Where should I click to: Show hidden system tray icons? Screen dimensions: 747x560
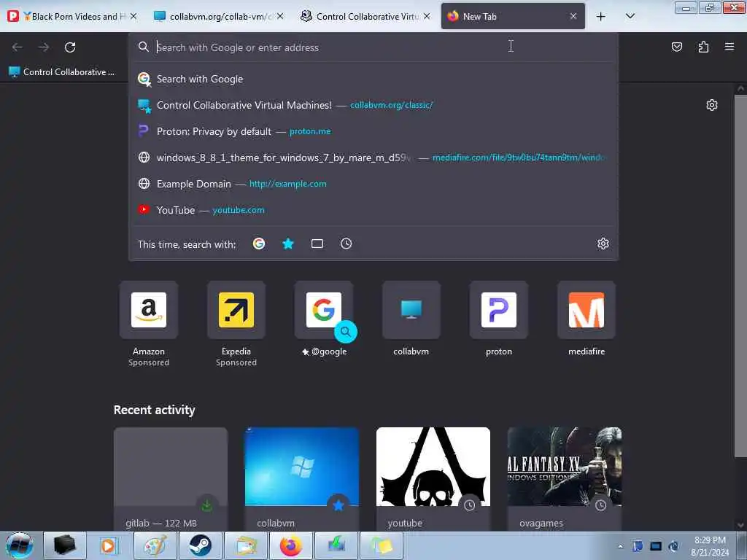(620, 546)
